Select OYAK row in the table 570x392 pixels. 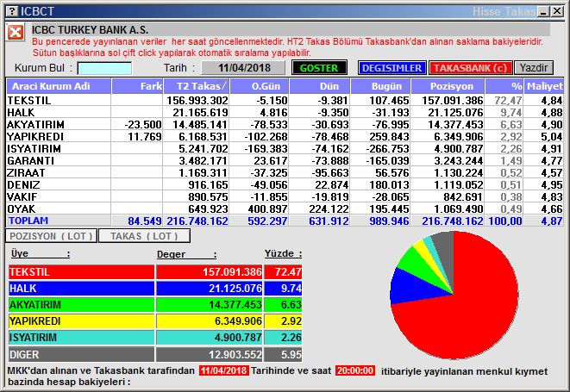[285, 208]
